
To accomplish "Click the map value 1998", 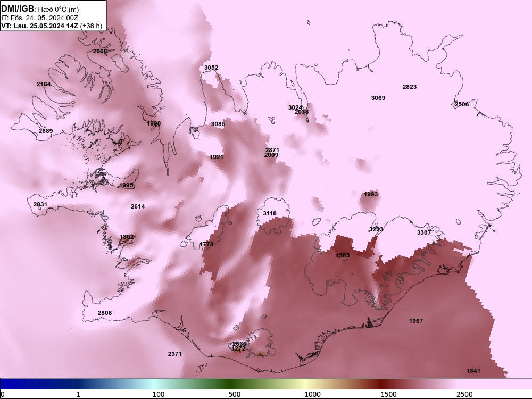I will pyautogui.click(x=154, y=123).
